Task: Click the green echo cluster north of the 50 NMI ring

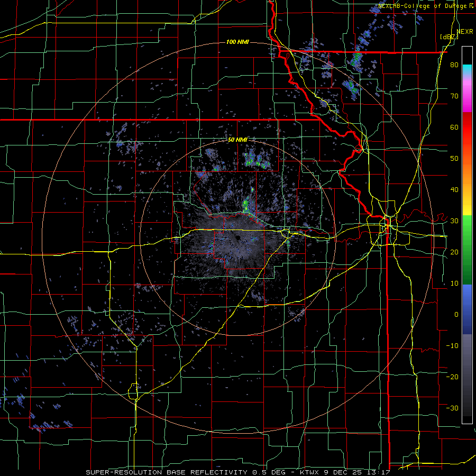Action: click(x=257, y=160)
